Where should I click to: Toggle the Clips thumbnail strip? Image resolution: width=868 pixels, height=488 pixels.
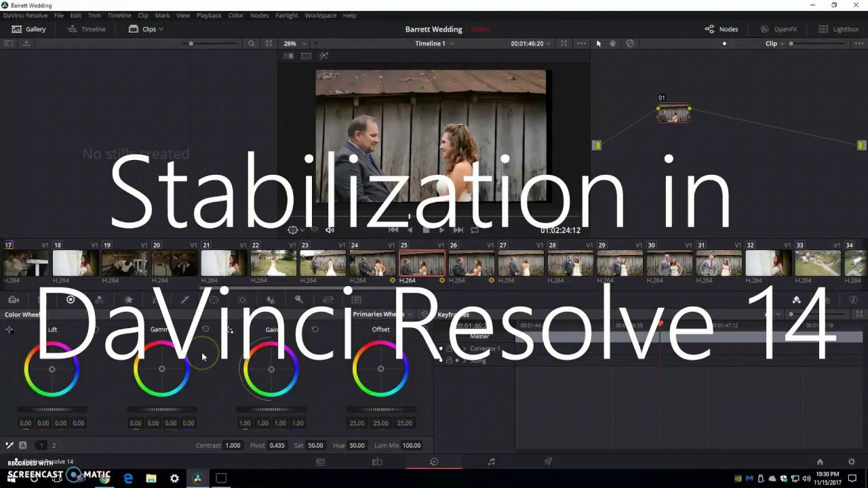coord(142,29)
